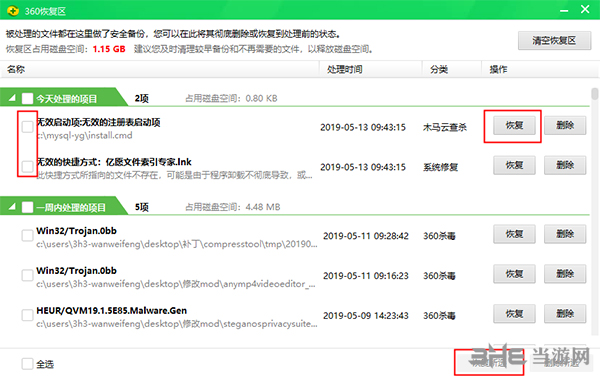Tick checkbox for 无效启动项 install.cmd row
Screen dimensions: 600x379
pyautogui.click(x=28, y=127)
